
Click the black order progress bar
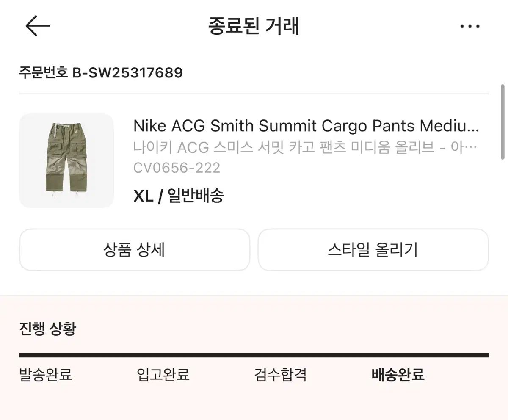pyautogui.click(x=254, y=355)
